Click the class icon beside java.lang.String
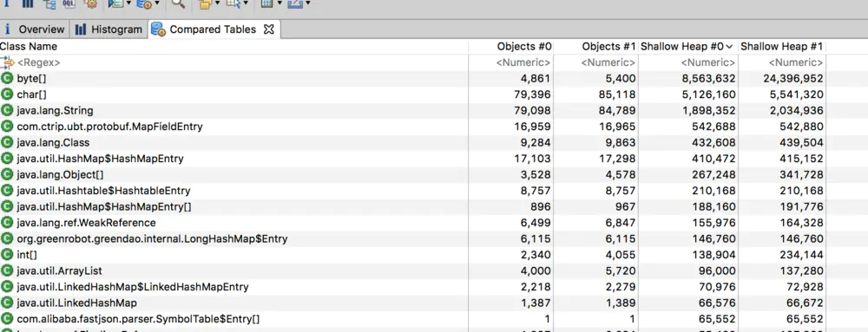Viewport: 868px width, 332px height. pos(7,110)
